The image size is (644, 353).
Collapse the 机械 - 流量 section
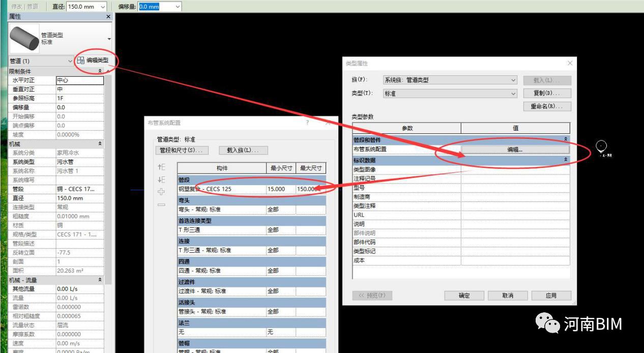(x=100, y=280)
